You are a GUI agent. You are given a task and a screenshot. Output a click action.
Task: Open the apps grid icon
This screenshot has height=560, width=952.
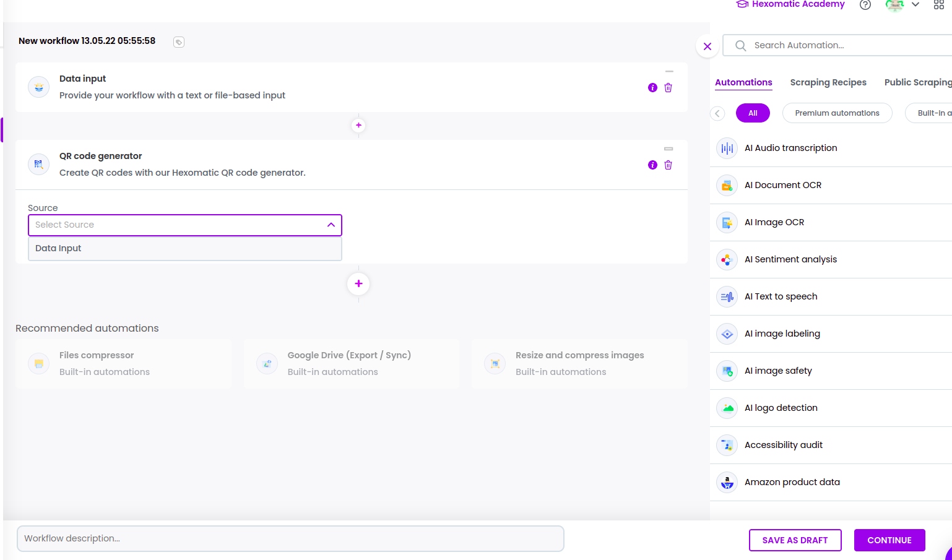tap(938, 5)
